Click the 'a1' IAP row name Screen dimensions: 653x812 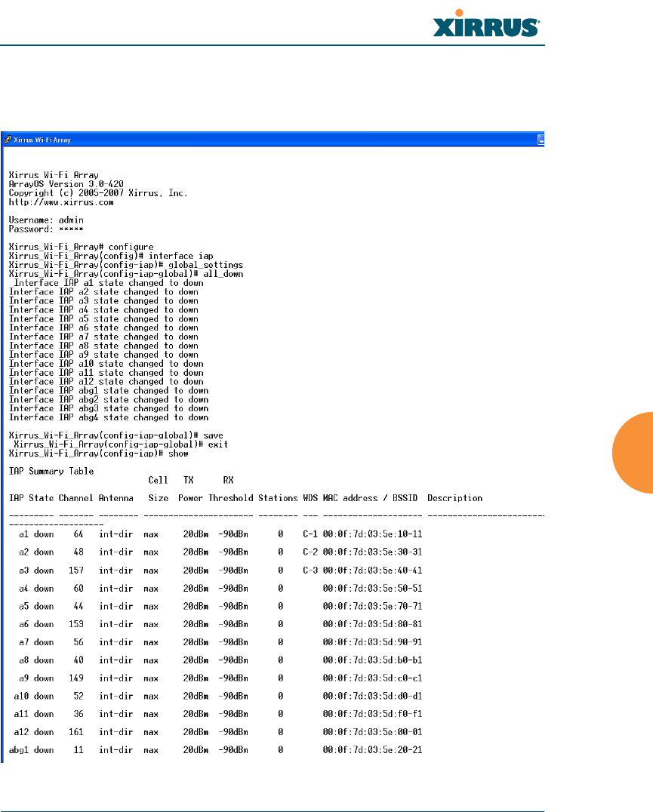tap(24, 534)
